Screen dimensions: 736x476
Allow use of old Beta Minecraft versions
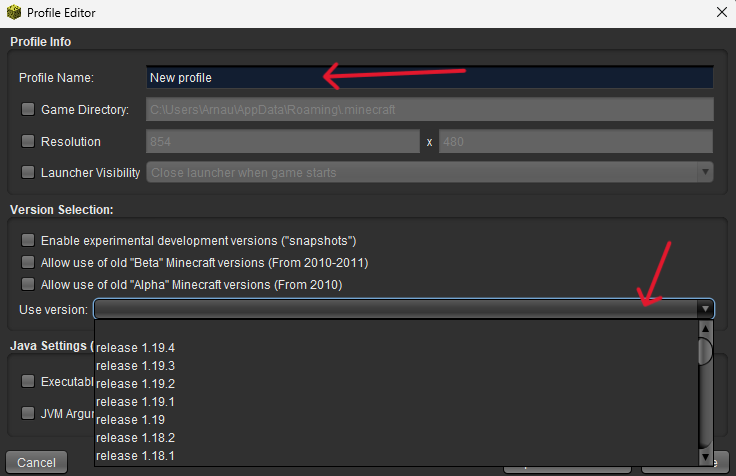pyautogui.click(x=28, y=263)
